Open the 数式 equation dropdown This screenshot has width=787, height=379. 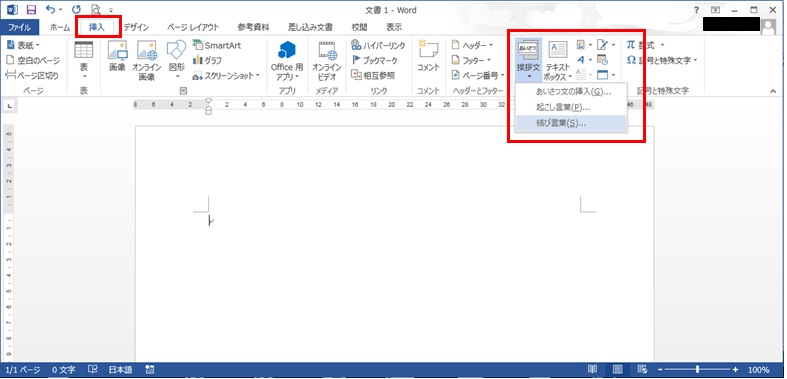point(645,45)
